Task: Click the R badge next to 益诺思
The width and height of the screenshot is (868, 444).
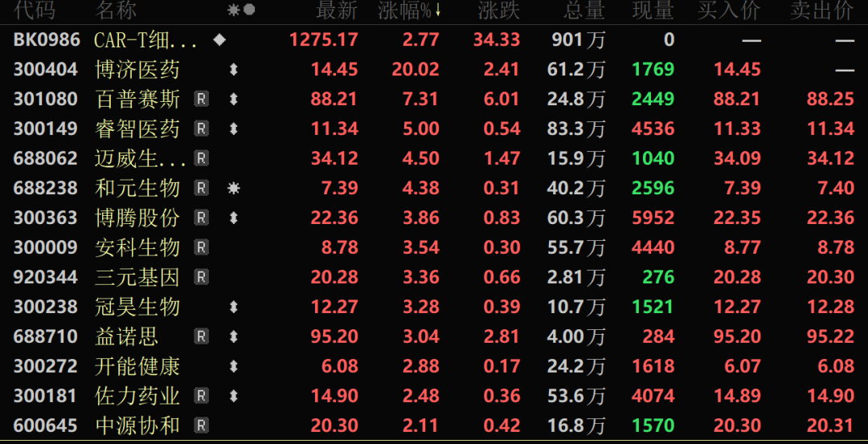Action: [x=202, y=336]
